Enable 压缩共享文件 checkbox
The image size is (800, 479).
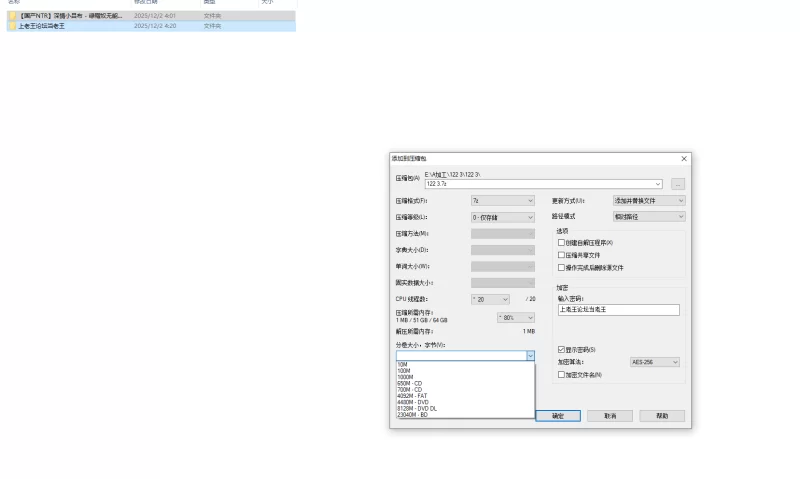click(x=561, y=255)
